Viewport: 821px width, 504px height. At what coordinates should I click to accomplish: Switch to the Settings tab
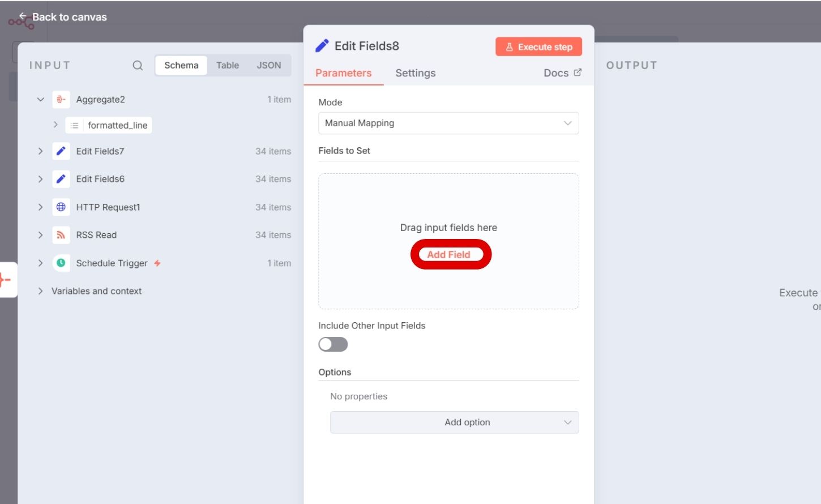(415, 73)
